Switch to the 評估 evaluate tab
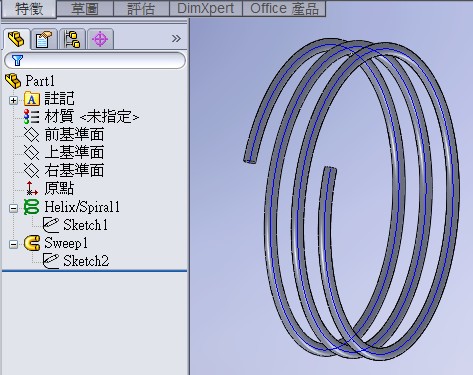The width and height of the screenshot is (473, 375). coord(141,9)
